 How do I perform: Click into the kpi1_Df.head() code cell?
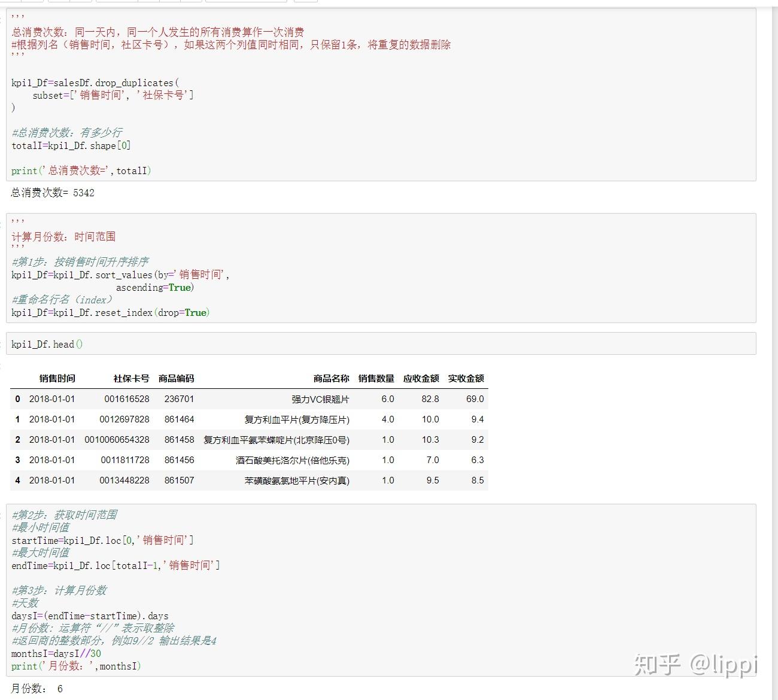(x=381, y=344)
